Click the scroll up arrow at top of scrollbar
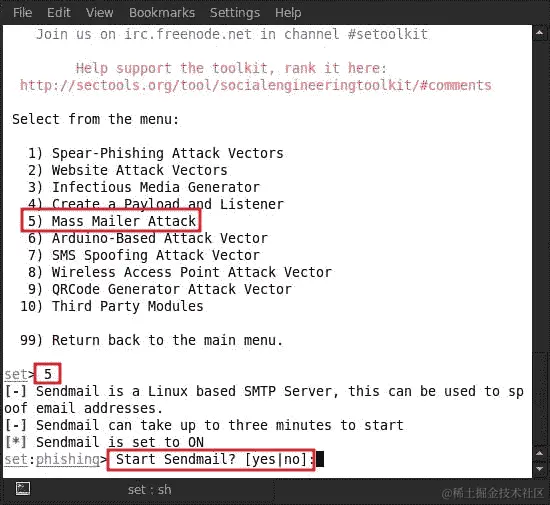 point(539,33)
